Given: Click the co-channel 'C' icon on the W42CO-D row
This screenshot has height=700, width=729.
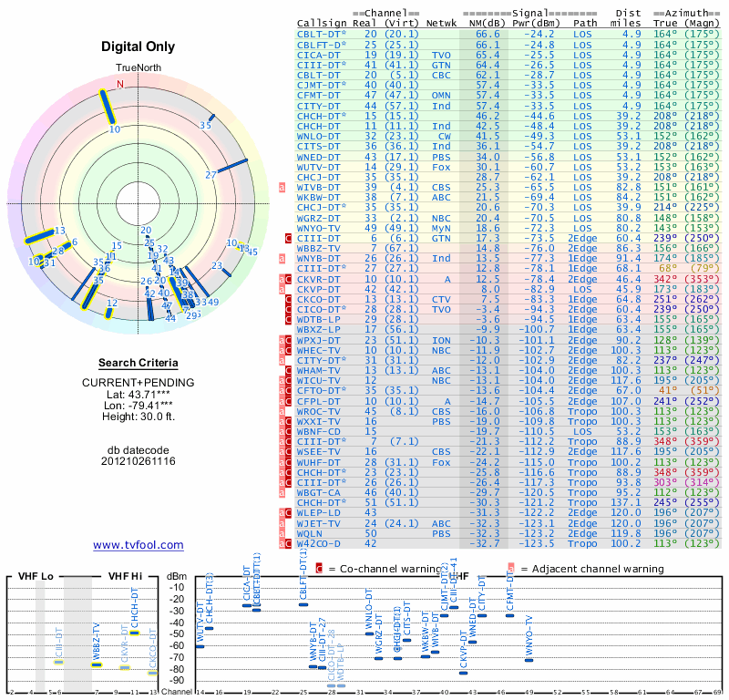Looking at the screenshot, I should click(x=288, y=544).
